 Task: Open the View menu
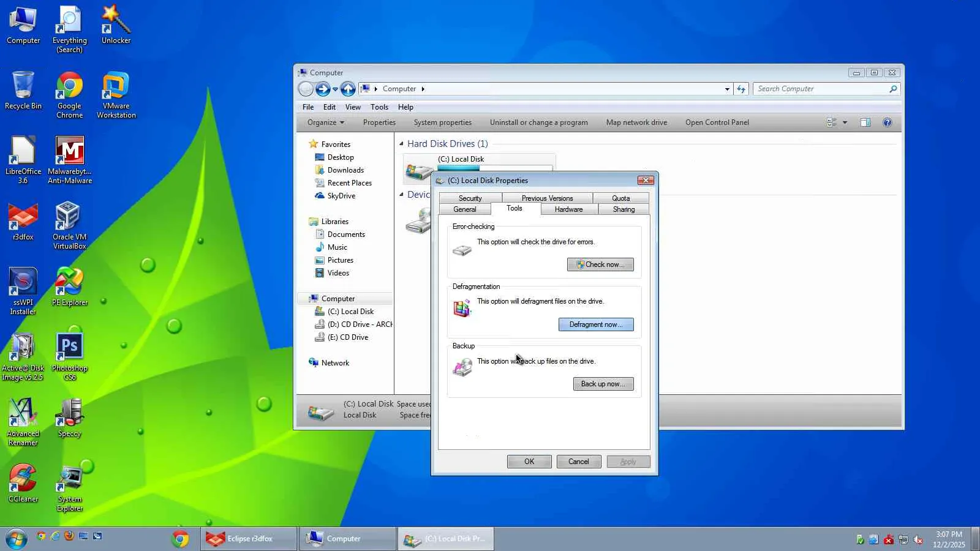pyautogui.click(x=353, y=107)
